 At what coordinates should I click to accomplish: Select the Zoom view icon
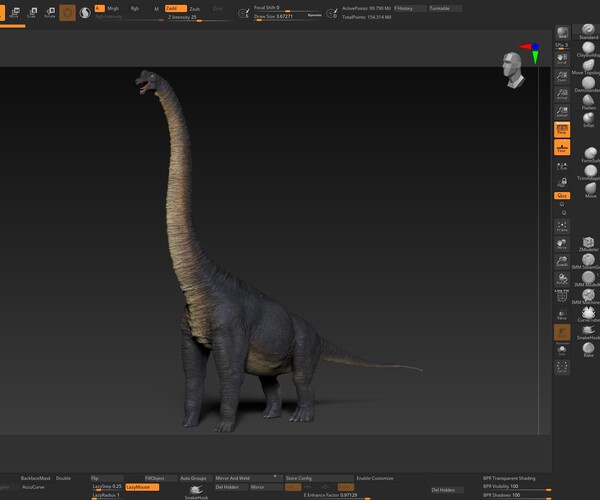click(x=562, y=76)
